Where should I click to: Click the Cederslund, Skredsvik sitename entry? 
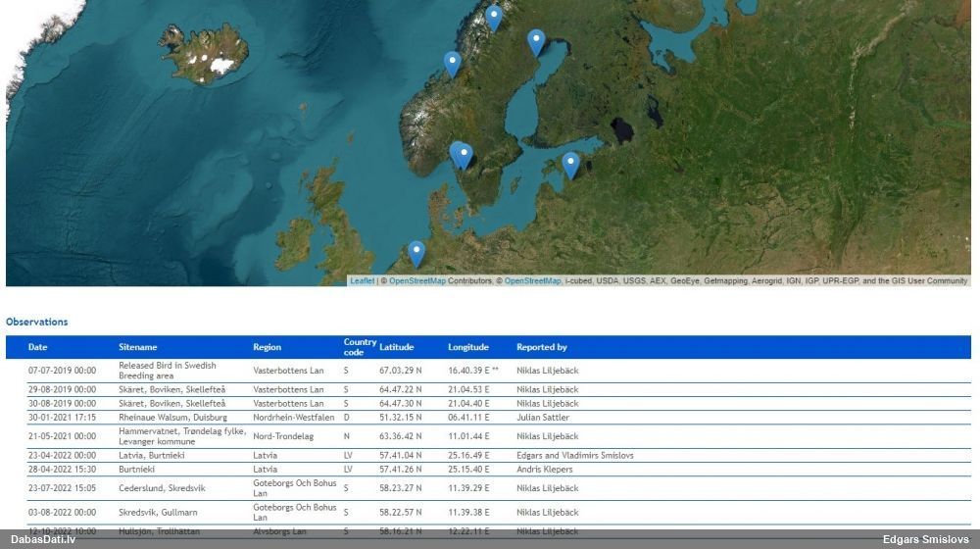(x=162, y=488)
